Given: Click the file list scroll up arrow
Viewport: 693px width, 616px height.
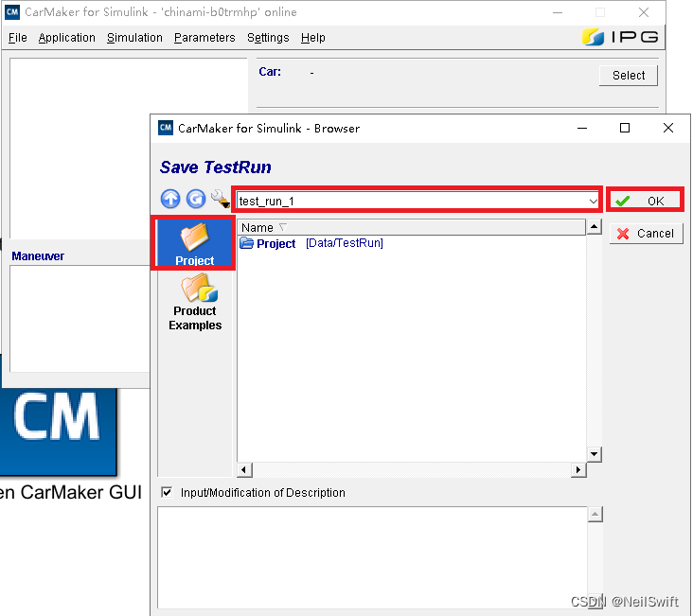Looking at the screenshot, I should (594, 227).
